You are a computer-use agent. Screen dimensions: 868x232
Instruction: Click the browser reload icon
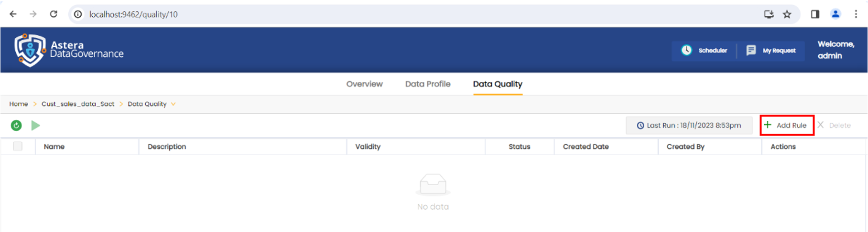click(54, 14)
